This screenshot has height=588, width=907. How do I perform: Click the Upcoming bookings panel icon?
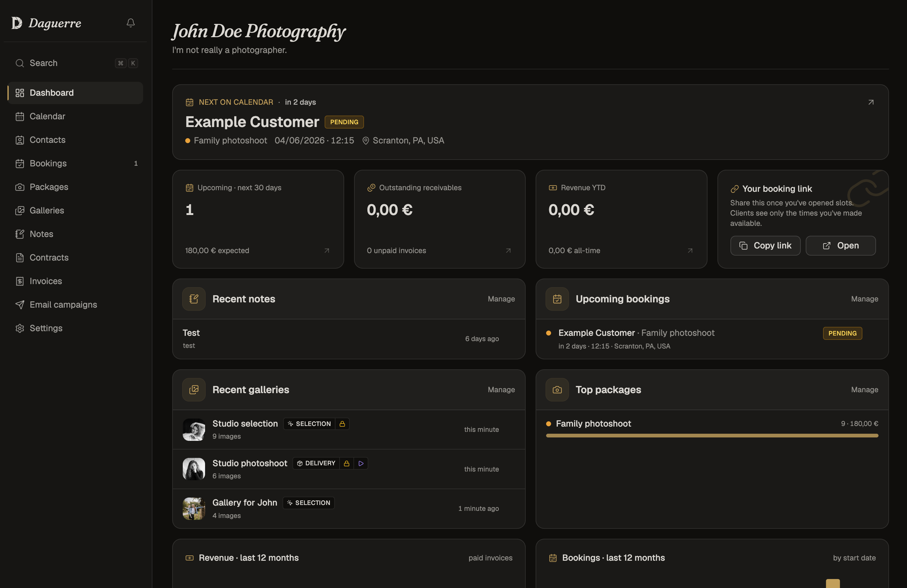(x=557, y=299)
